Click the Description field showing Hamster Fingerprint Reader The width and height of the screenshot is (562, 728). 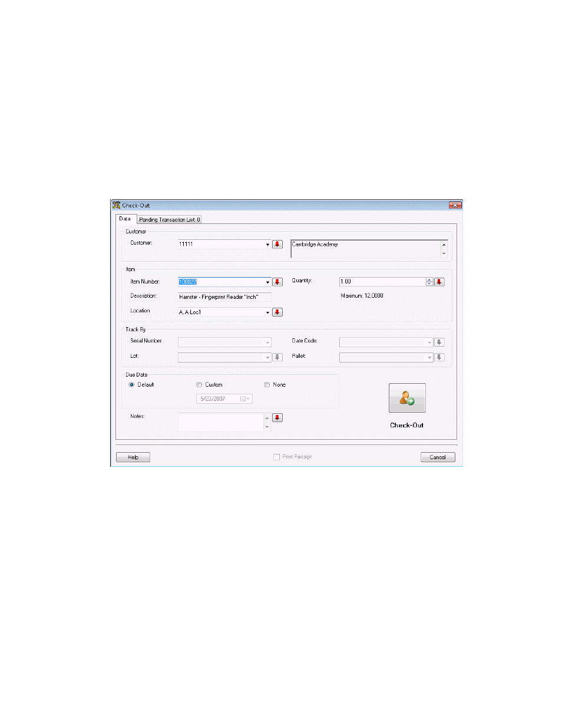tap(224, 297)
